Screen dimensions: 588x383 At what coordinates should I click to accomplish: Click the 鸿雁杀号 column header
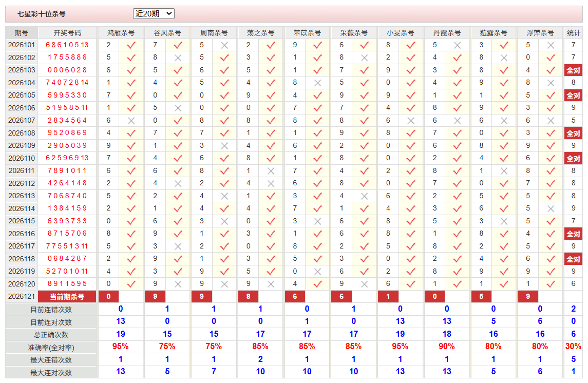121,33
